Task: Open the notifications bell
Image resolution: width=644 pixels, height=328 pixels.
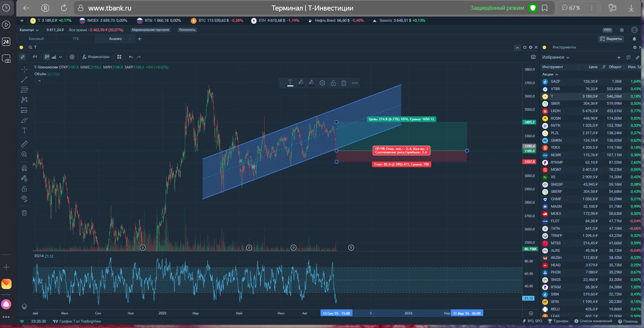Action: point(634,39)
